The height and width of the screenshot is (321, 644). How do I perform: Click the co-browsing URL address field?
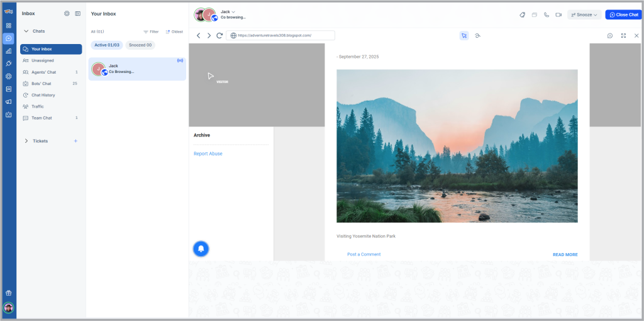pos(280,36)
